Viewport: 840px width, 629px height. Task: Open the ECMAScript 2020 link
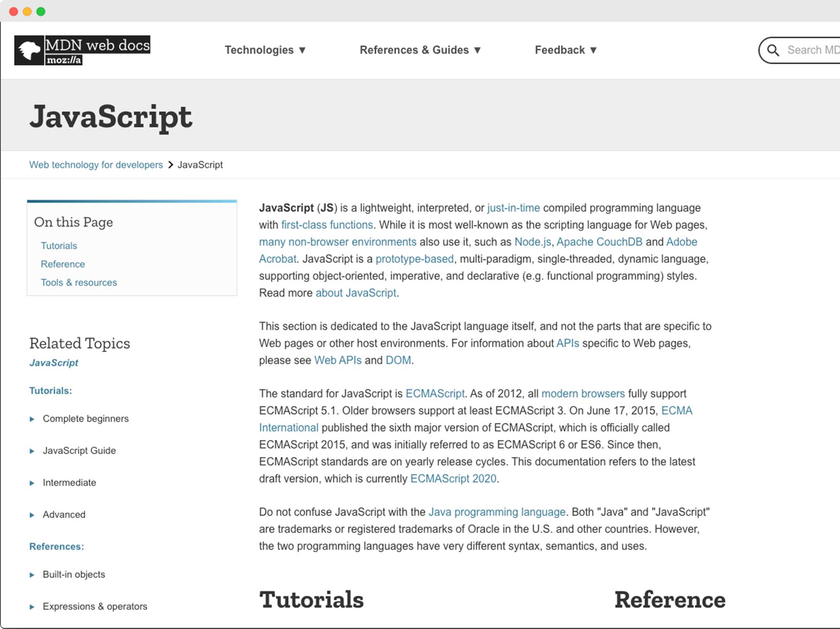(x=453, y=479)
